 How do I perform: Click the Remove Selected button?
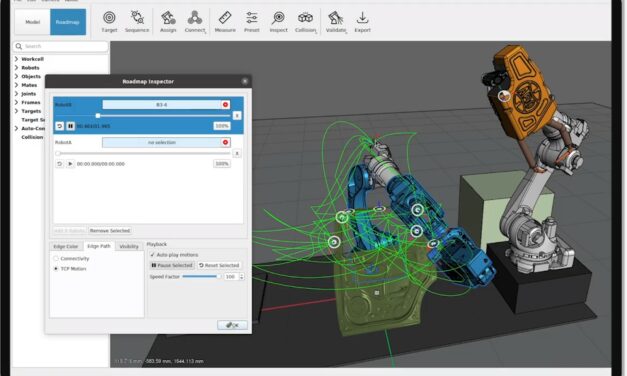click(110, 231)
